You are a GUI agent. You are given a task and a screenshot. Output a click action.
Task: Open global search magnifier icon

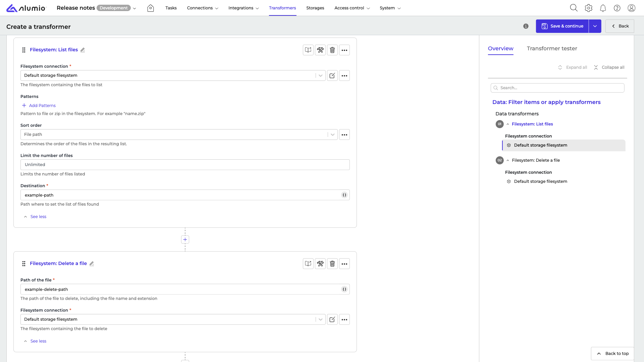click(x=574, y=8)
